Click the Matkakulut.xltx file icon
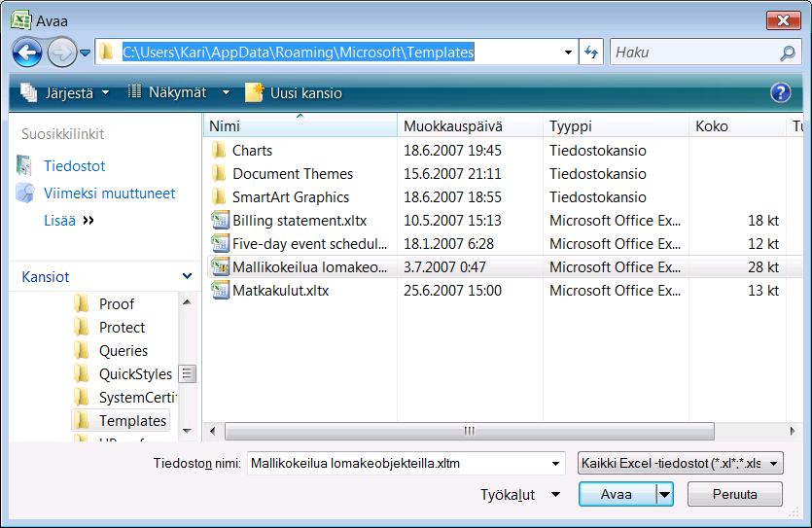Viewport: 812px width, 528px height. (220, 290)
